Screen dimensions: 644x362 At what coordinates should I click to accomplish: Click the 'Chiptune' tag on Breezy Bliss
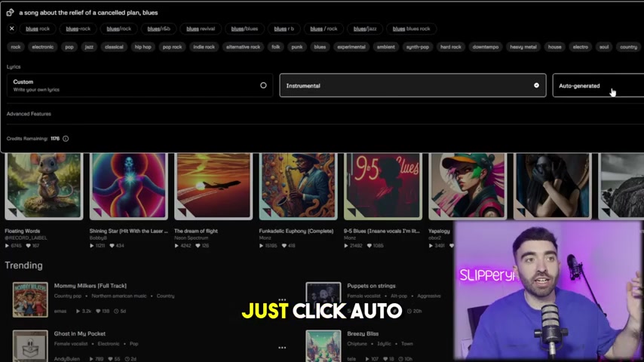pos(357,343)
